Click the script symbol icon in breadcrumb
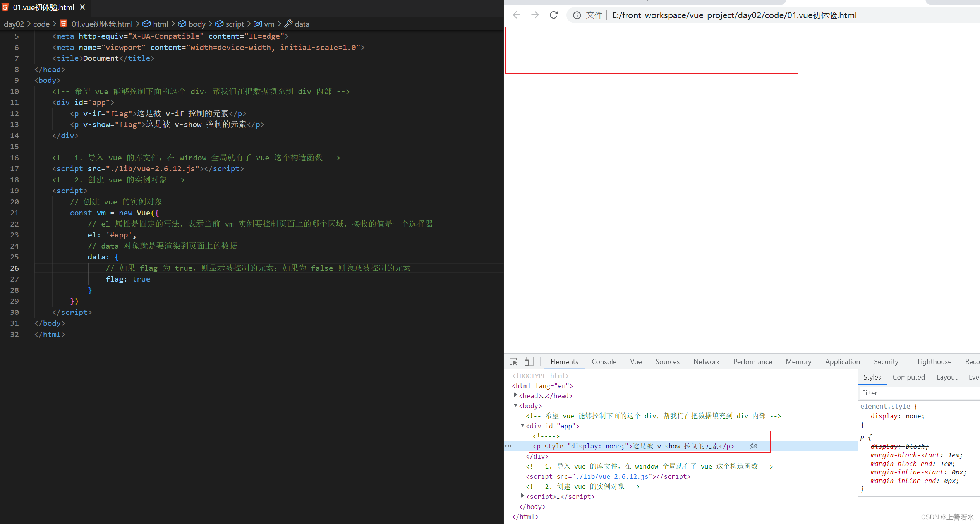The image size is (980, 524). point(219,24)
